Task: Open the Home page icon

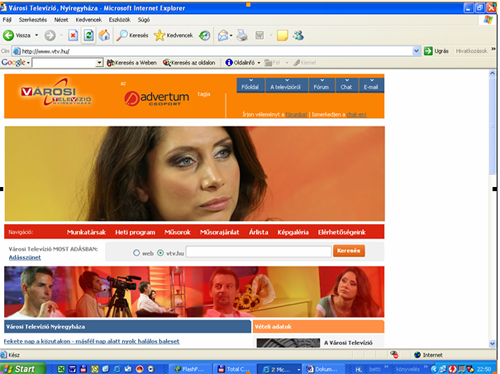Action: coord(104,35)
